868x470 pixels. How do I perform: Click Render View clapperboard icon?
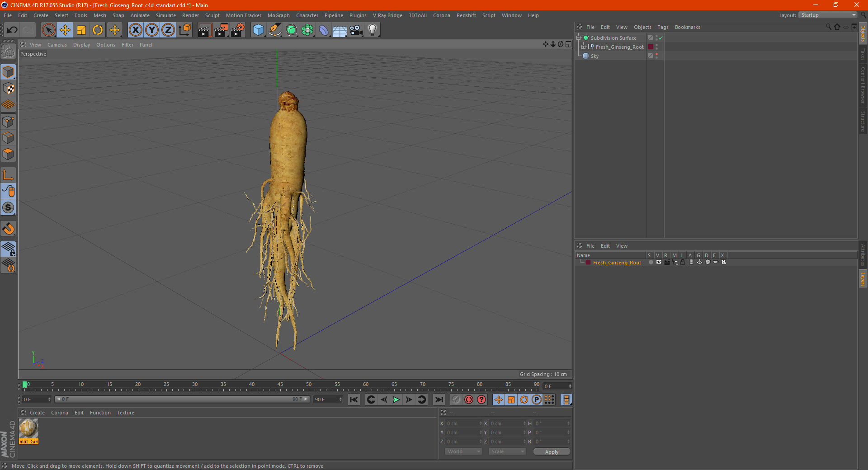point(204,30)
